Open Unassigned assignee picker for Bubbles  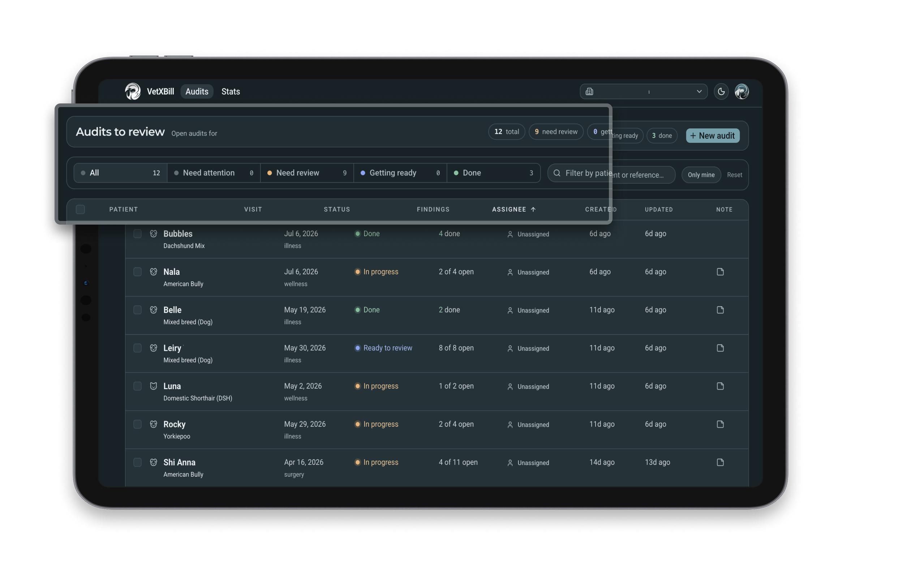click(528, 234)
